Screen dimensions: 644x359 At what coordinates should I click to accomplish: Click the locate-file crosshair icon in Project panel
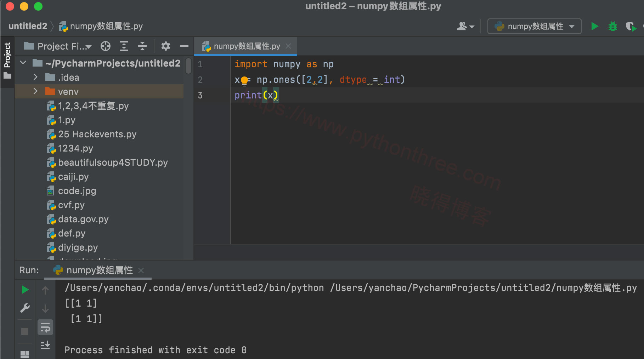(x=106, y=46)
